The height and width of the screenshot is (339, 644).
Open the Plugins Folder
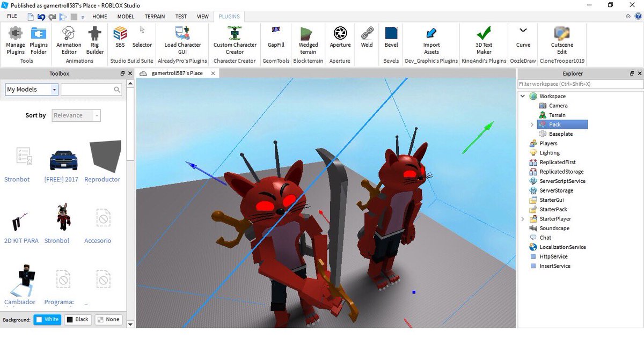click(x=39, y=41)
